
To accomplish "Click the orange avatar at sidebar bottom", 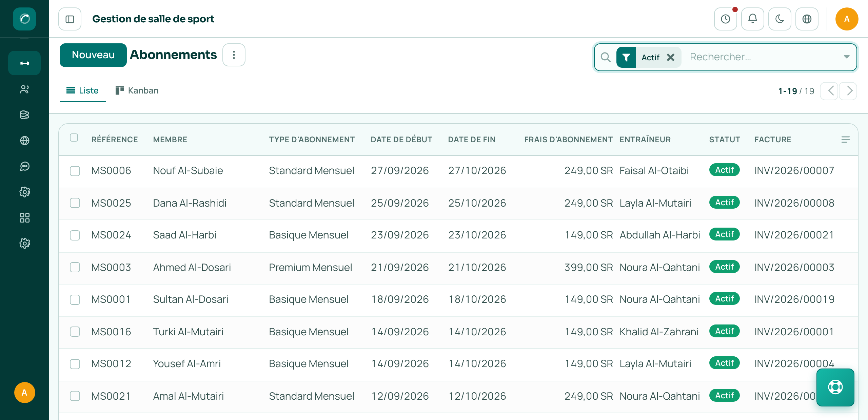I will 24,393.
